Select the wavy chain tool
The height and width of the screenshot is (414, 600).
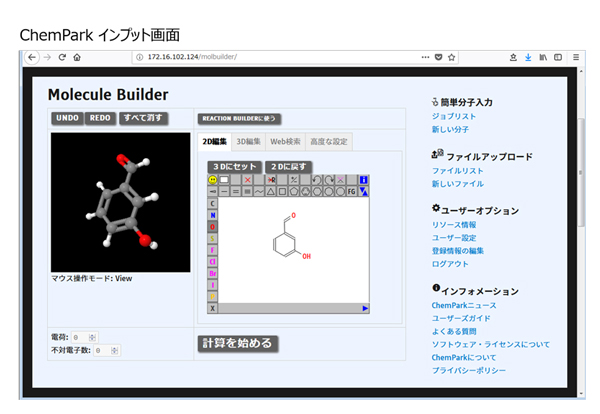[x=259, y=191]
